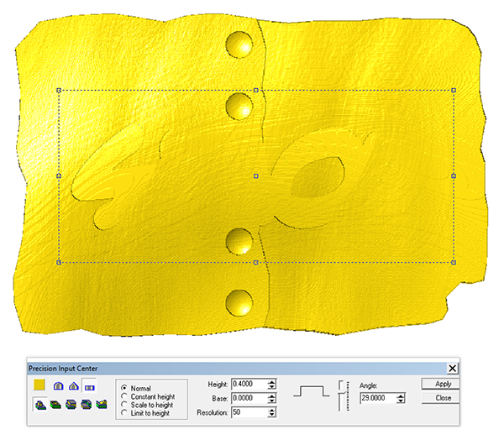Click the middle-right selection handle
Screen dimensions: 504x440
pyautogui.click(x=454, y=175)
